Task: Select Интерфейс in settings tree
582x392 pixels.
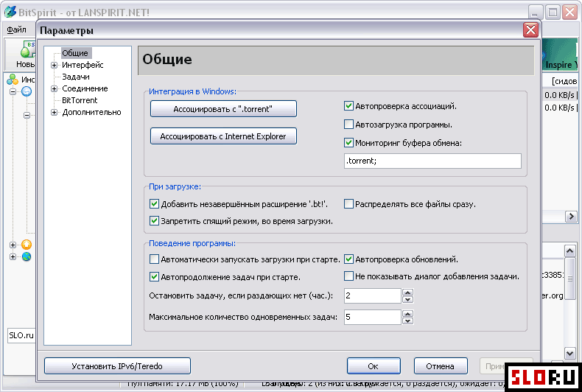Action: 83,65
